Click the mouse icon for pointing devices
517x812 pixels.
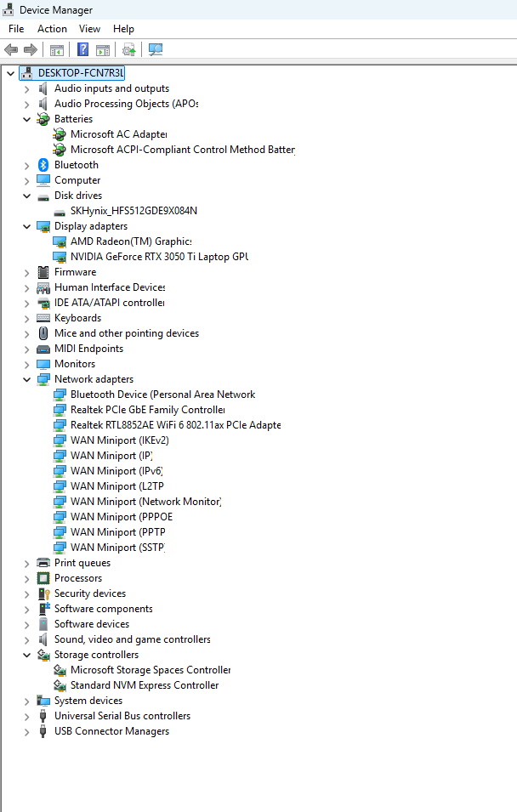(x=43, y=333)
